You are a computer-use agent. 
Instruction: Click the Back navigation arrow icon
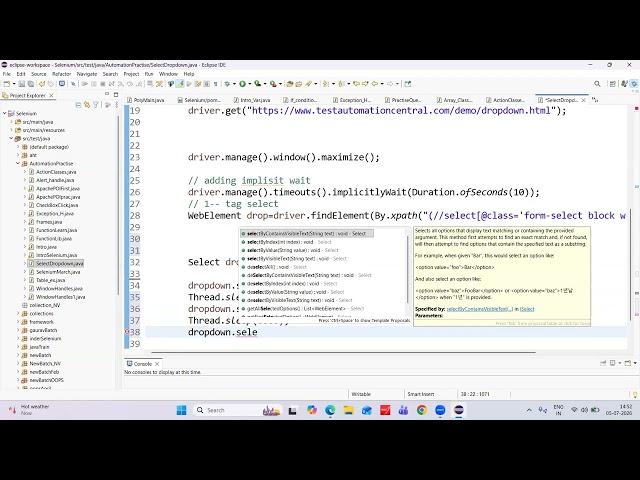pos(375,84)
